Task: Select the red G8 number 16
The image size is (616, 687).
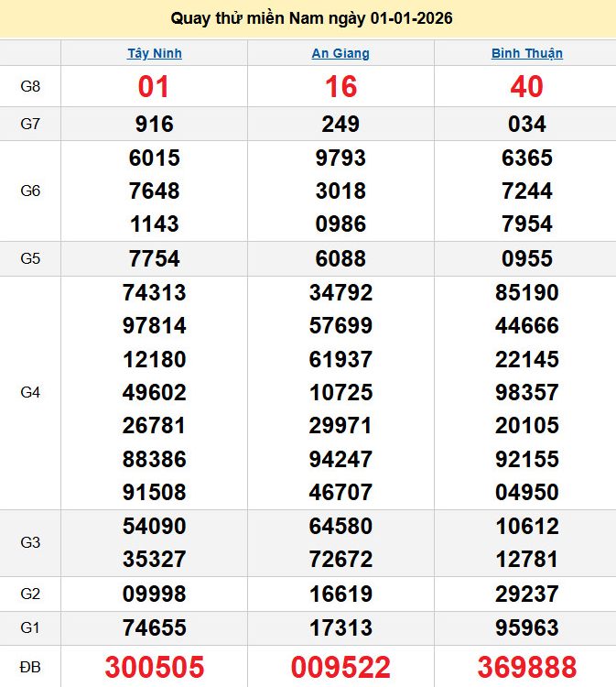Action: [x=340, y=87]
